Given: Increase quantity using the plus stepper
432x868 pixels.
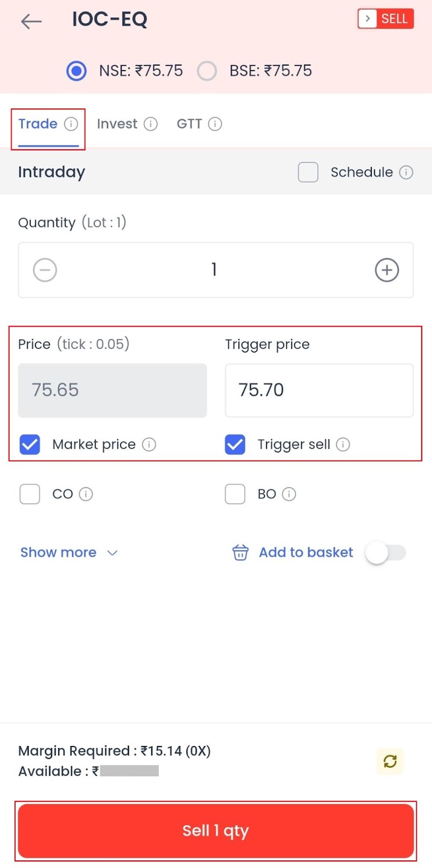Looking at the screenshot, I should coord(387,270).
